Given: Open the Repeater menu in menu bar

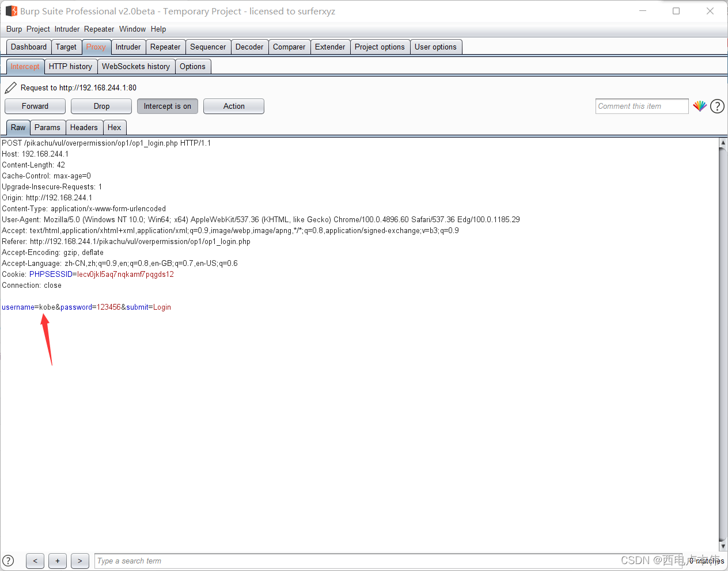Looking at the screenshot, I should [x=99, y=29].
